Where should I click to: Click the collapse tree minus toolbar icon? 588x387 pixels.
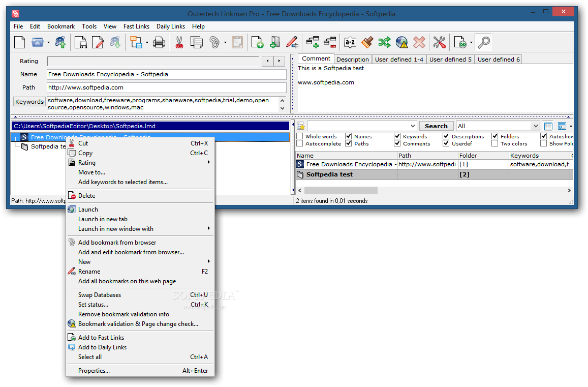[330, 42]
